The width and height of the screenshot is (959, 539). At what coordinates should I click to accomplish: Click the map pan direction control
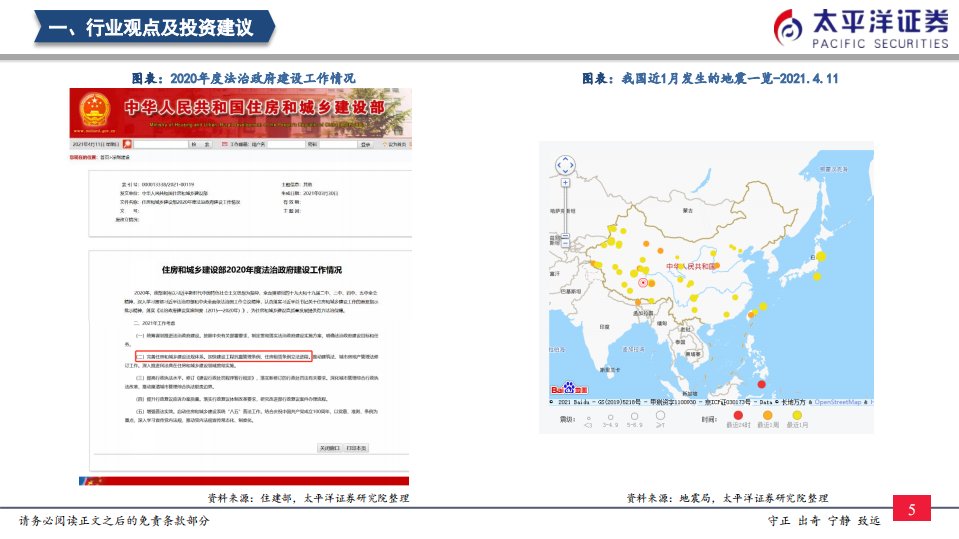[565, 165]
